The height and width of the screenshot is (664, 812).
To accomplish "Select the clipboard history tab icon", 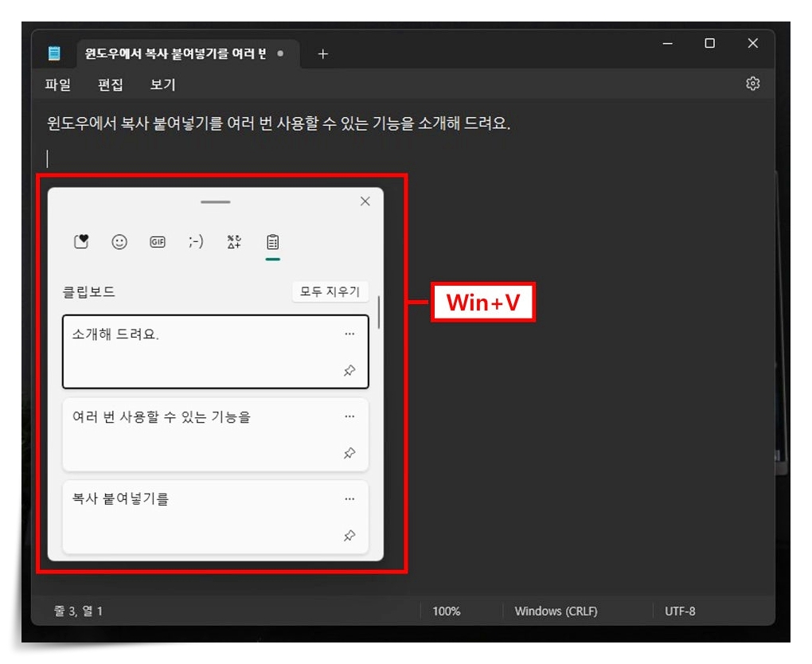I will pos(272,242).
